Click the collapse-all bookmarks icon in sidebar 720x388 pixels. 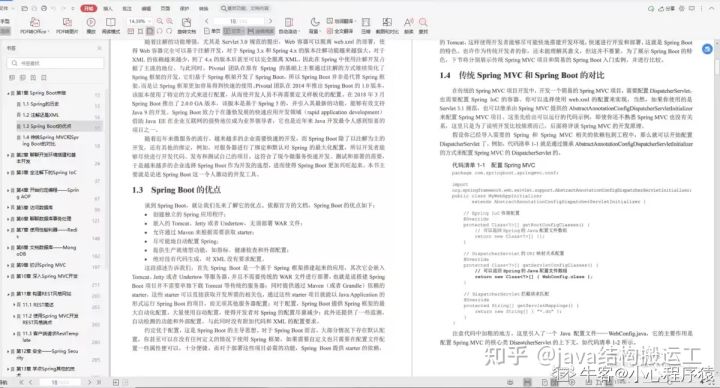22,78
